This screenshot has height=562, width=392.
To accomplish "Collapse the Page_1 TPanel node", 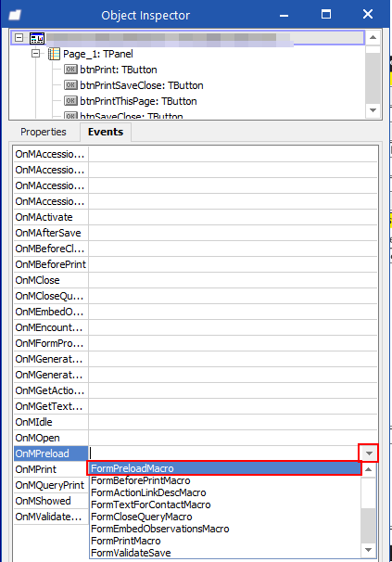I will coord(36,54).
